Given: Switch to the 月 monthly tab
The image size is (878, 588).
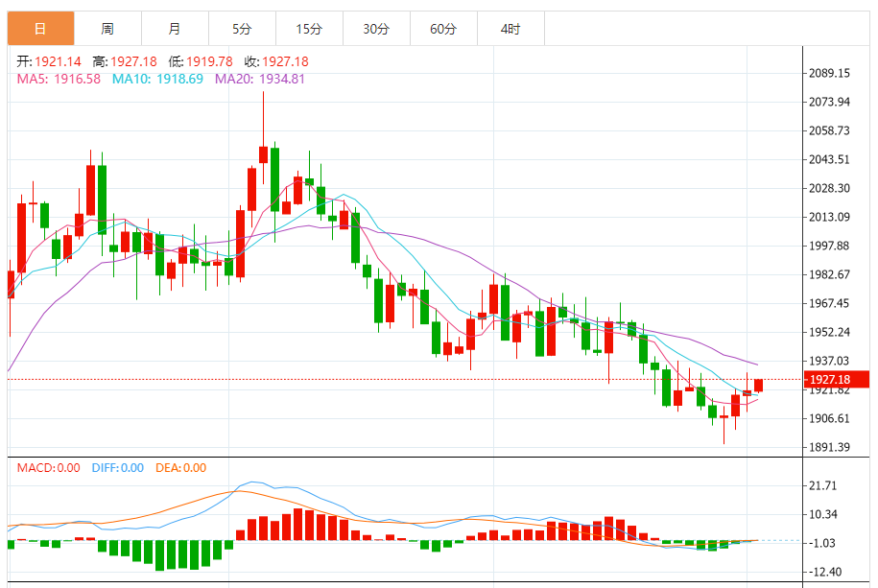Looking at the screenshot, I should pyautogui.click(x=176, y=29).
